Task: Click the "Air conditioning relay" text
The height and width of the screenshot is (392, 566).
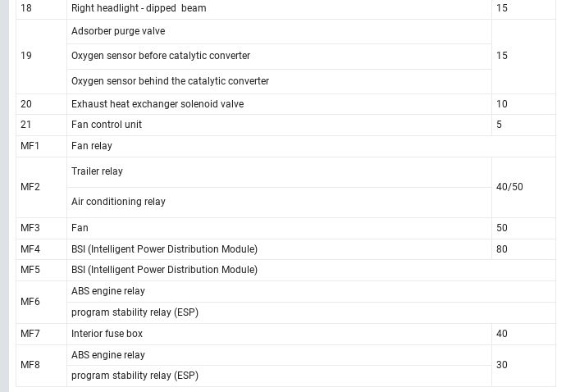Action: [118, 202]
